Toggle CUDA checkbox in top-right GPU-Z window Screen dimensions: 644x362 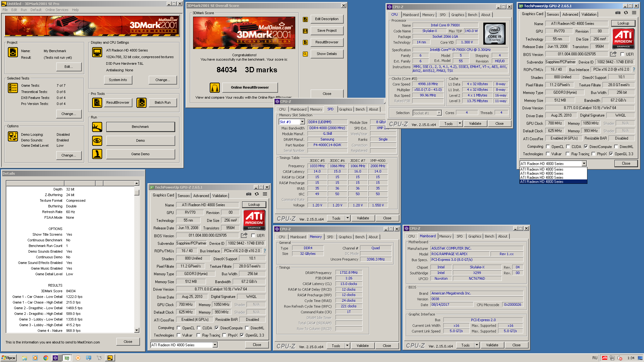[x=568, y=147]
